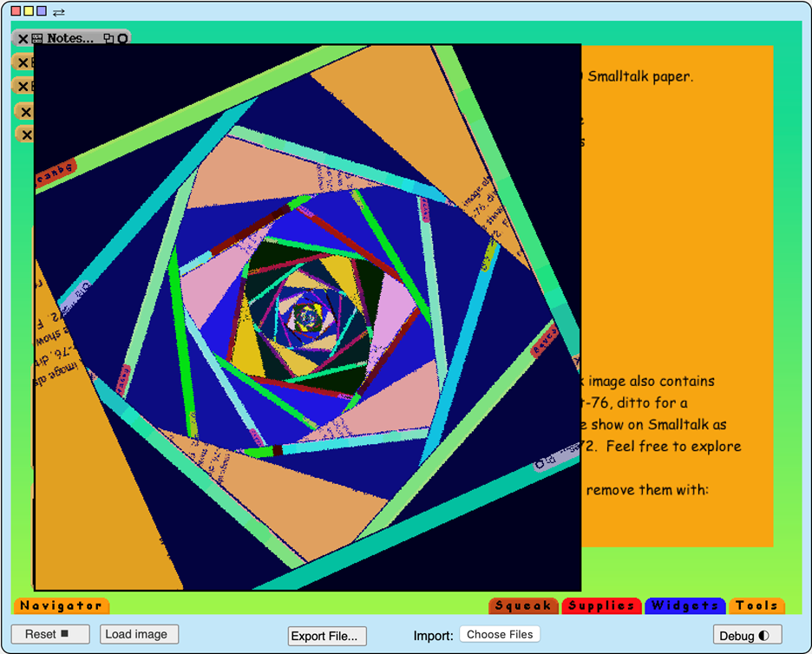Image resolution: width=812 pixels, height=654 pixels.
Task: Close the Notes window with its X icon
Action: (x=23, y=39)
